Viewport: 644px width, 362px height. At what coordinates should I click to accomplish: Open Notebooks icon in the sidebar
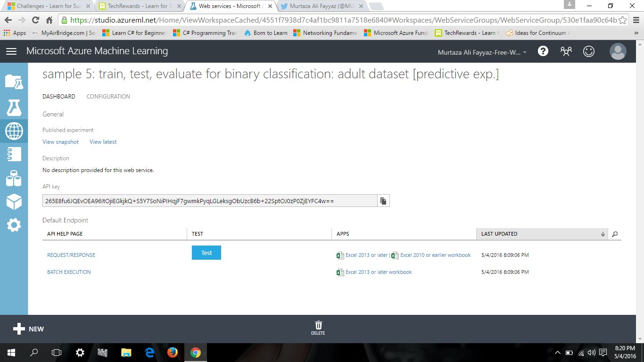coord(14,154)
